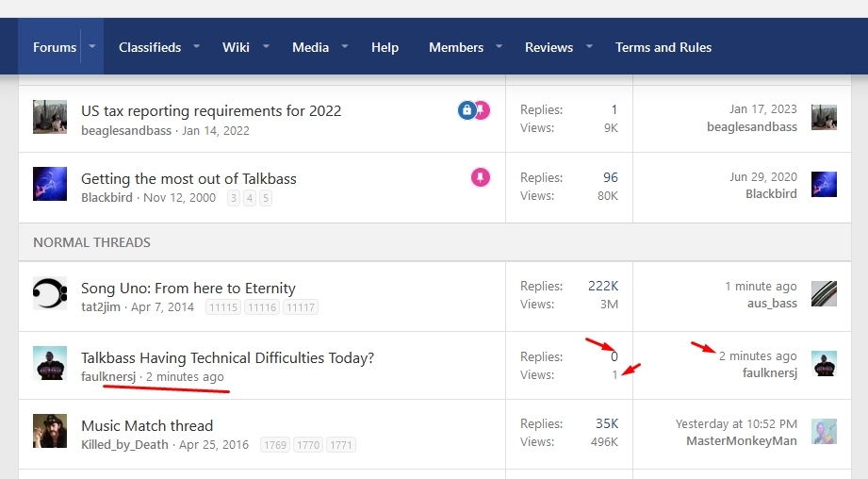Click Killed_by_Death avatar
Viewport: 868px width, 479px height.
[50, 431]
